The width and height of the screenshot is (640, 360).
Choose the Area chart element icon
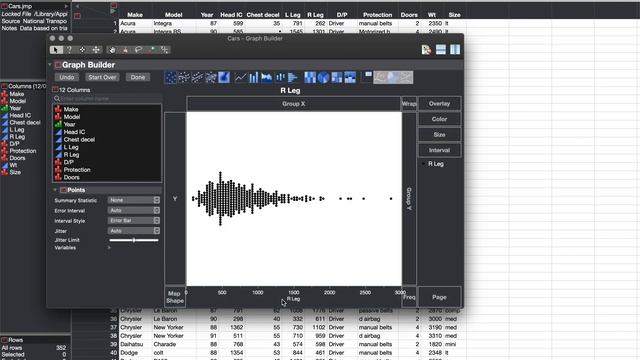pyautogui.click(x=267, y=77)
